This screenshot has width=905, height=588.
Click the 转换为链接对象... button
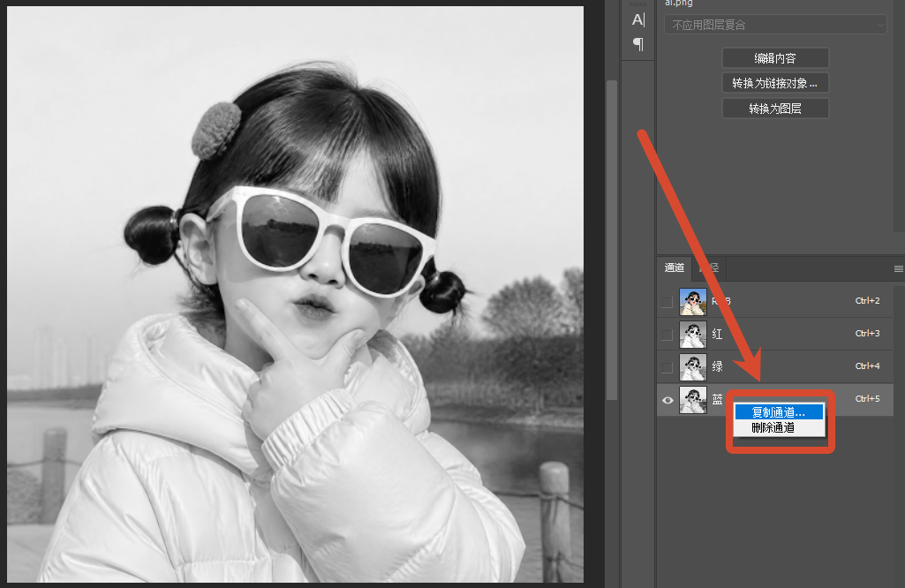point(775,83)
